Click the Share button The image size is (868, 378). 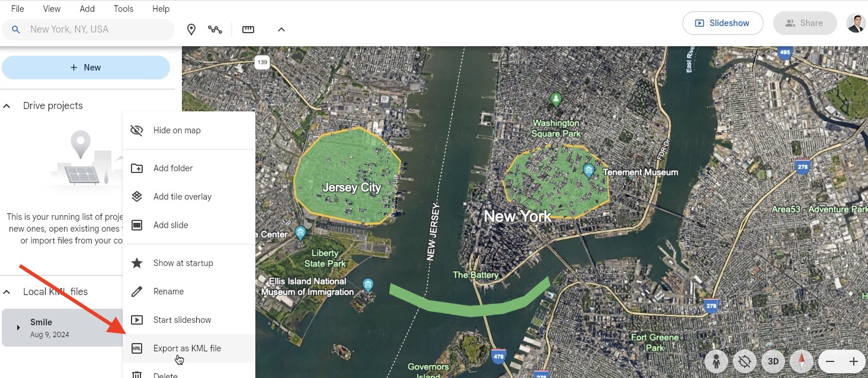805,23
